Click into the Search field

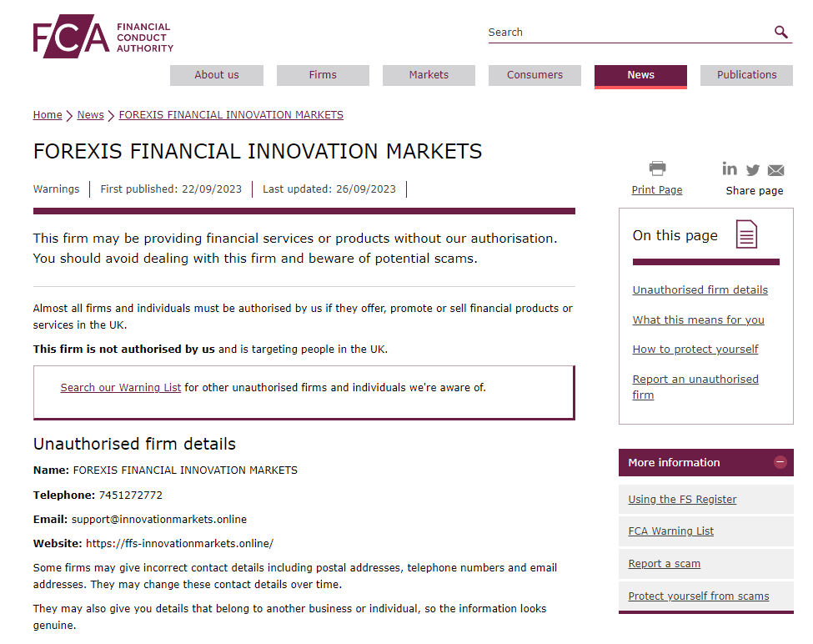point(625,33)
